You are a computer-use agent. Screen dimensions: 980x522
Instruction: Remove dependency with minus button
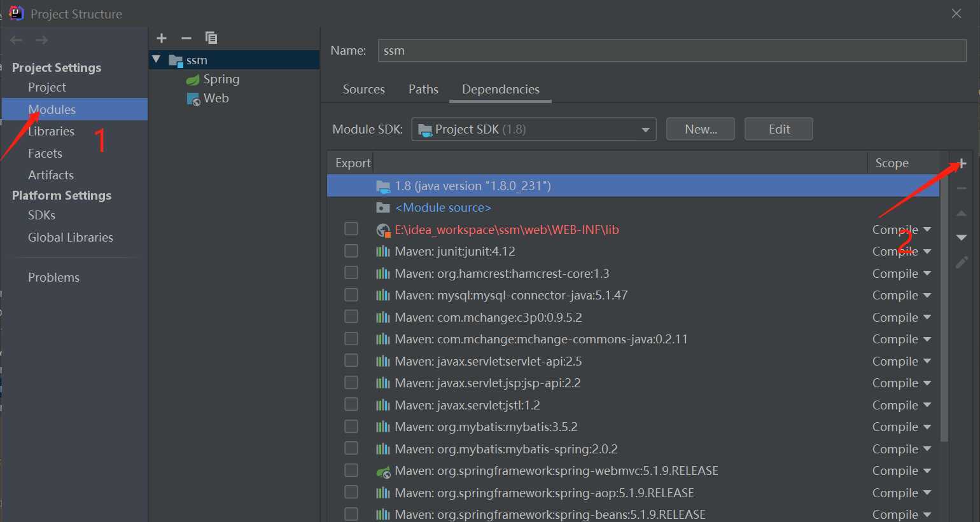(x=962, y=188)
